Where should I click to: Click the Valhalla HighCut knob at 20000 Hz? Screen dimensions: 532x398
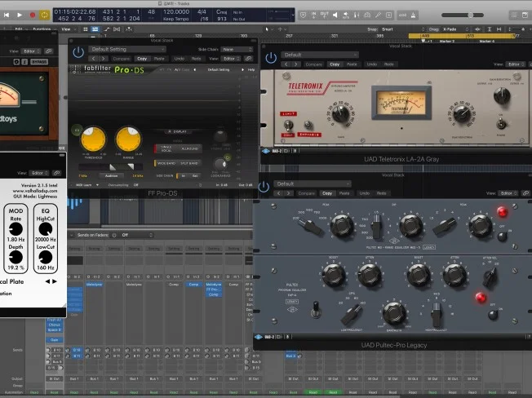pyautogui.click(x=46, y=229)
